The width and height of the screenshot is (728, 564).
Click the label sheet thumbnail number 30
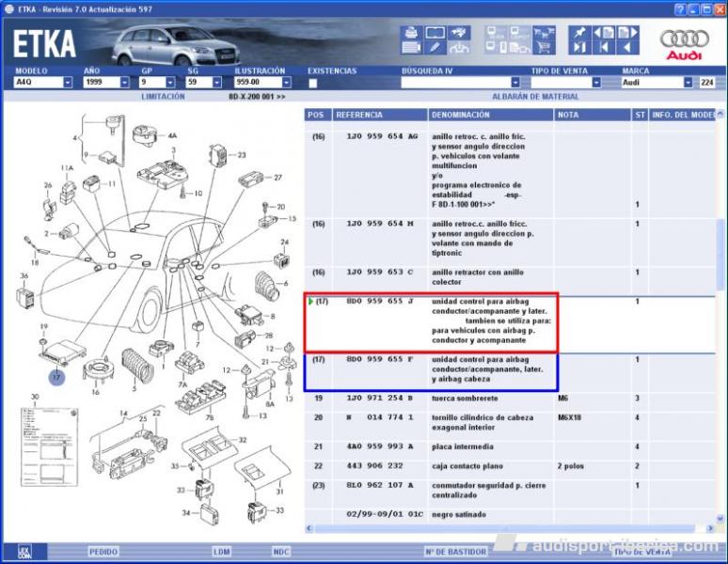pos(49,446)
